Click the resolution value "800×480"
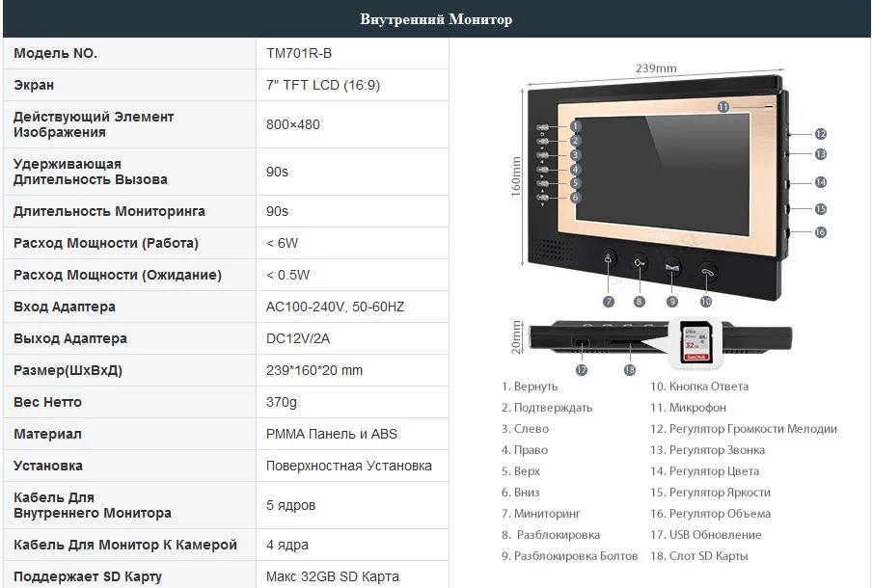The width and height of the screenshot is (872, 588). [x=293, y=124]
